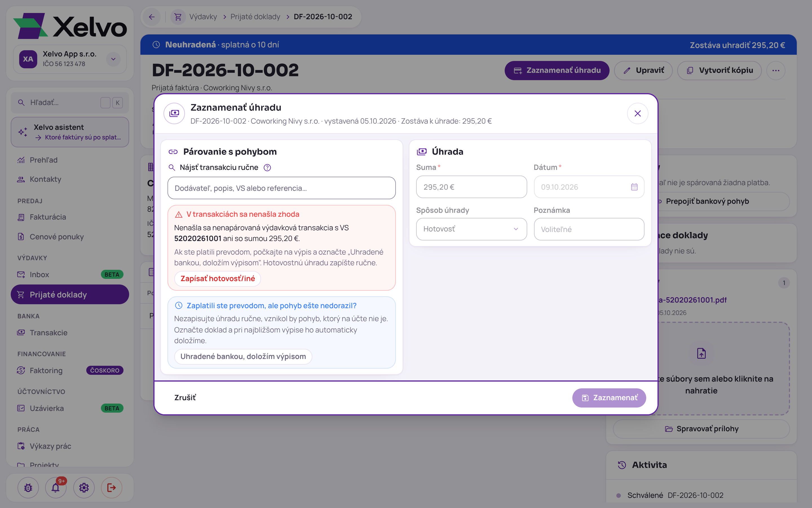The height and width of the screenshot is (508, 812).
Task: Open Kontakty in the sidebar
Action: (70, 179)
